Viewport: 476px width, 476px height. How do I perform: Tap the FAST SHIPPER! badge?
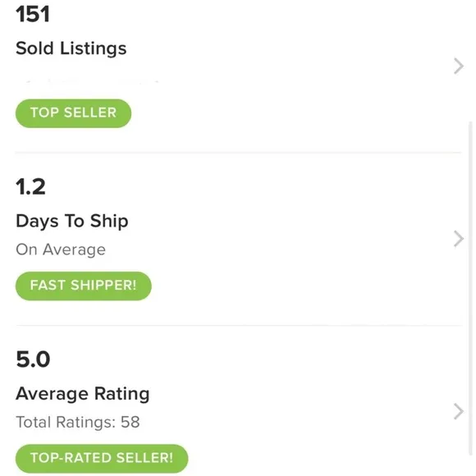[84, 286]
